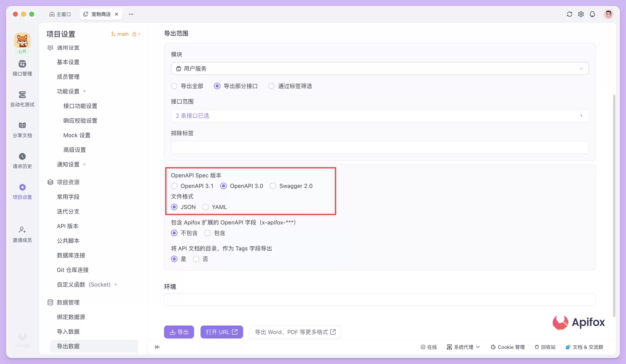Open the 接口管理 sidebar icon
The height and width of the screenshot is (364, 626).
[x=22, y=64]
